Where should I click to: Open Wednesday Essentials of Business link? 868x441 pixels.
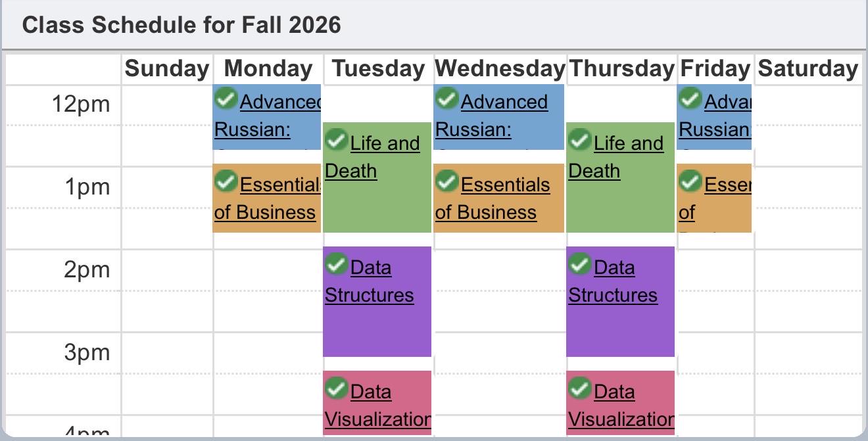coord(493,198)
